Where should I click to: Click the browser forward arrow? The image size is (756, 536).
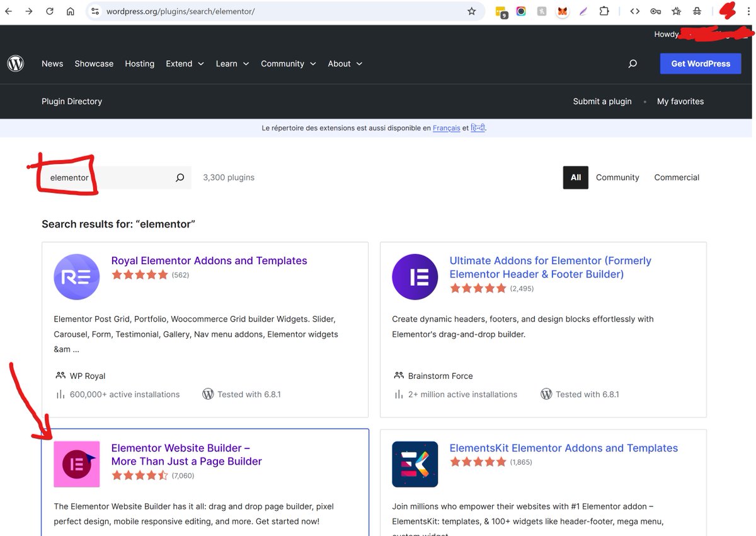click(x=28, y=11)
